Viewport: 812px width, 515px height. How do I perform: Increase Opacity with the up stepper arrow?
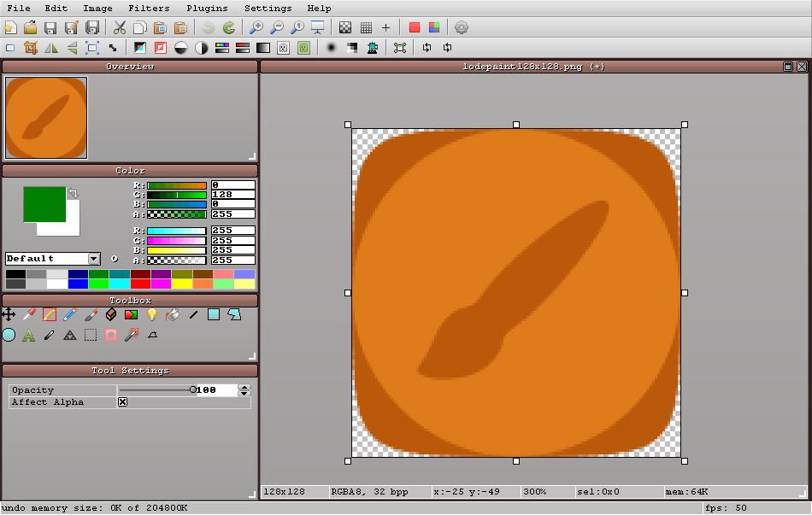[x=244, y=387]
